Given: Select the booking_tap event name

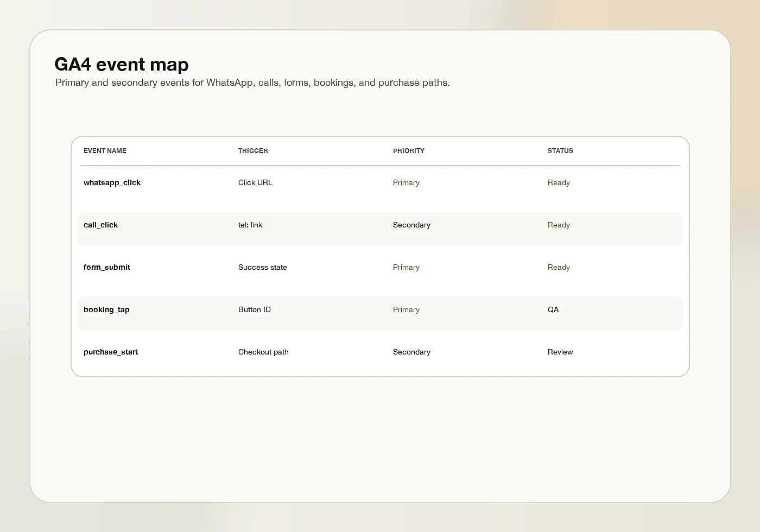Looking at the screenshot, I should [x=106, y=309].
